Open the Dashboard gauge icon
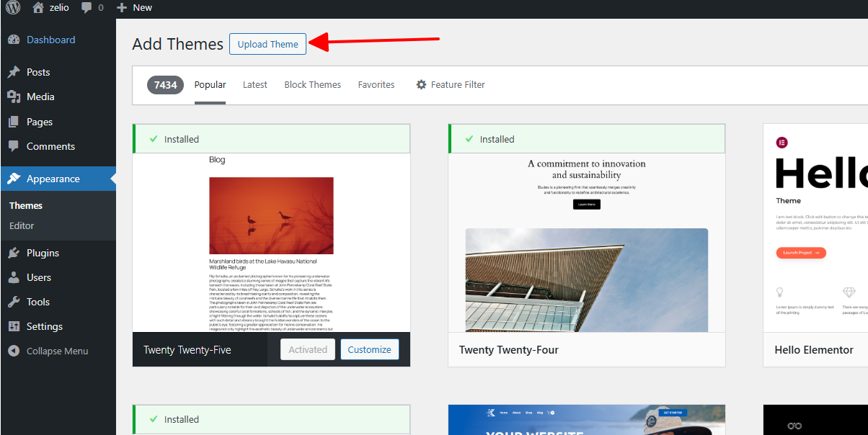 [x=14, y=40]
